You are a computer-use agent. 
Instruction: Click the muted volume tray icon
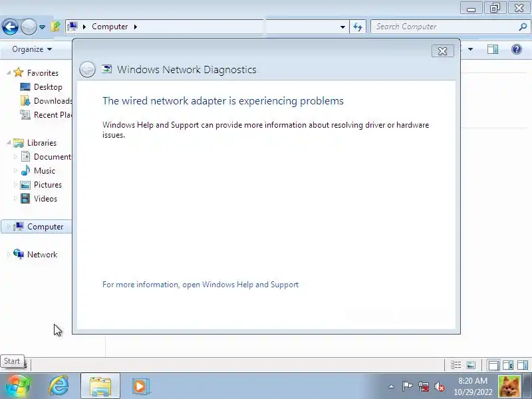440,386
